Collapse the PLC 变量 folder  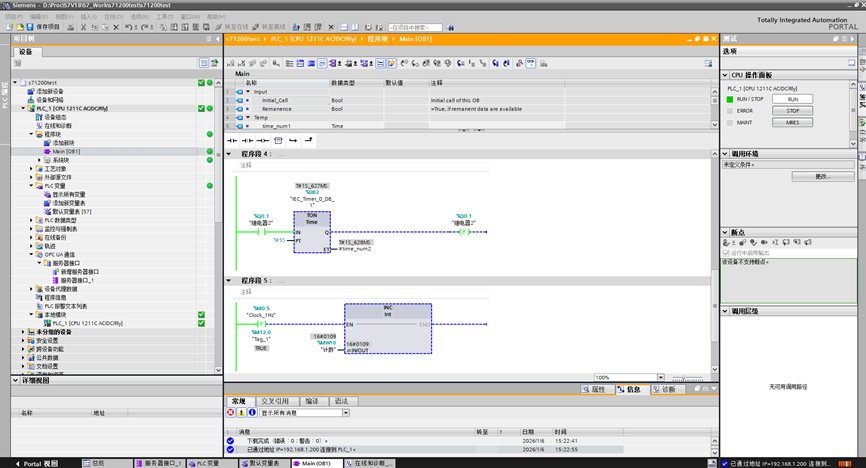[x=31, y=186]
